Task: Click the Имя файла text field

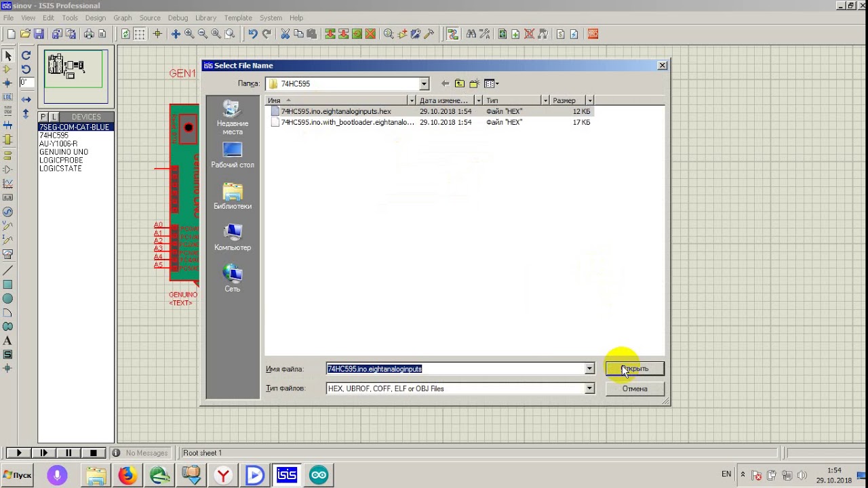Action: click(x=455, y=369)
